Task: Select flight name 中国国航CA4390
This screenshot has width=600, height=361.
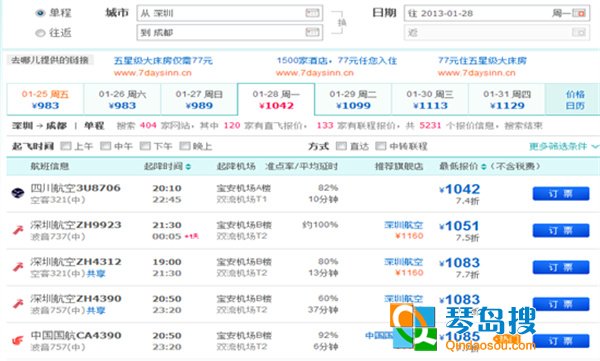Action: click(76, 335)
